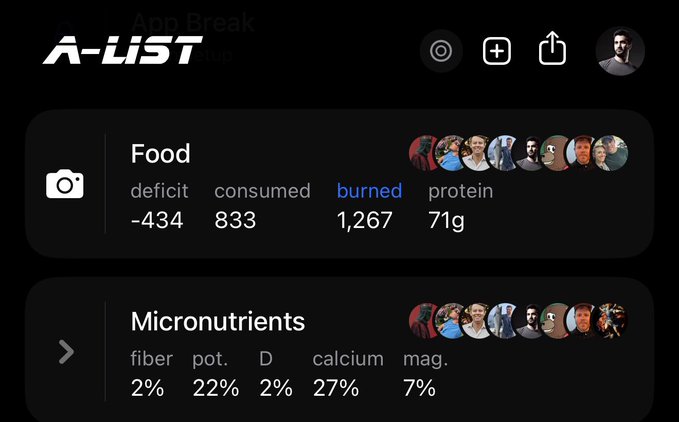Select the pot. 22% stat
This screenshot has width=679, height=422.
(216, 388)
